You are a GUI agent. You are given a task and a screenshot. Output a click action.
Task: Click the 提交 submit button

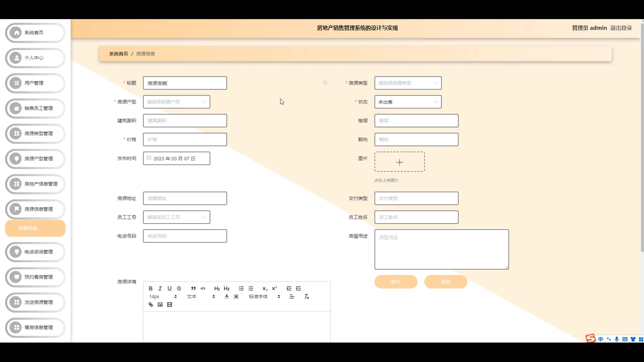tap(396, 282)
